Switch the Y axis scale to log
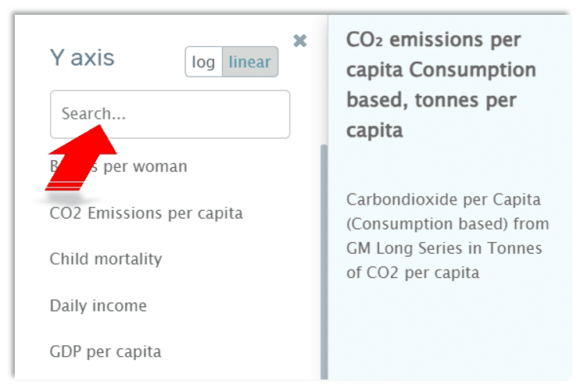 pyautogui.click(x=203, y=62)
